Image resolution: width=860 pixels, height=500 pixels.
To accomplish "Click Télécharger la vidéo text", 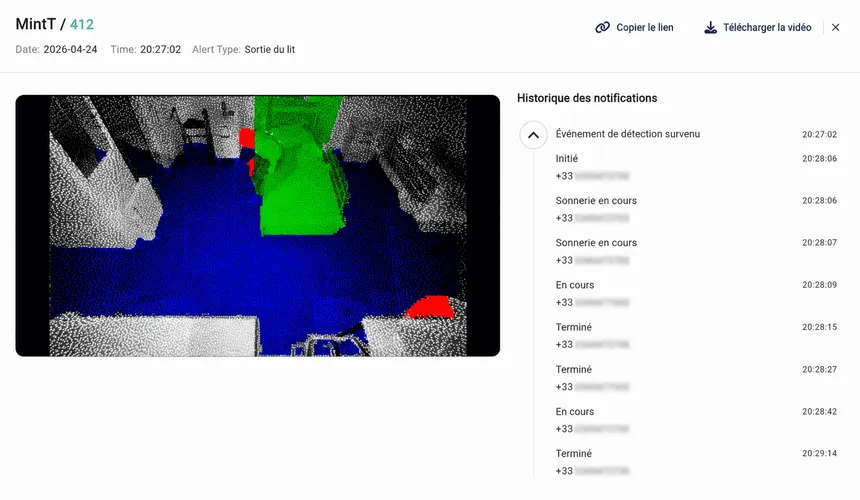I will pos(767,27).
